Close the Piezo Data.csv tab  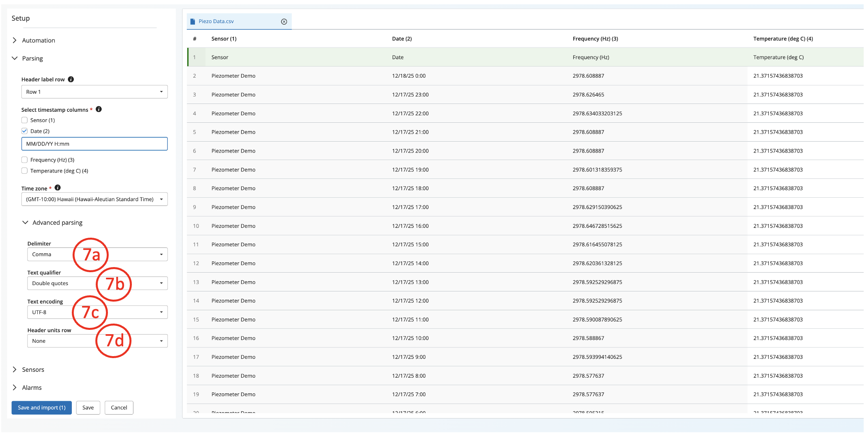point(284,22)
